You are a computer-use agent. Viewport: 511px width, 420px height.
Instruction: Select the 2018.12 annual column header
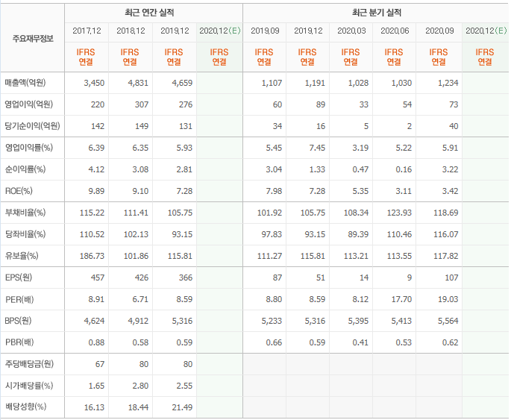pyautogui.click(x=131, y=31)
